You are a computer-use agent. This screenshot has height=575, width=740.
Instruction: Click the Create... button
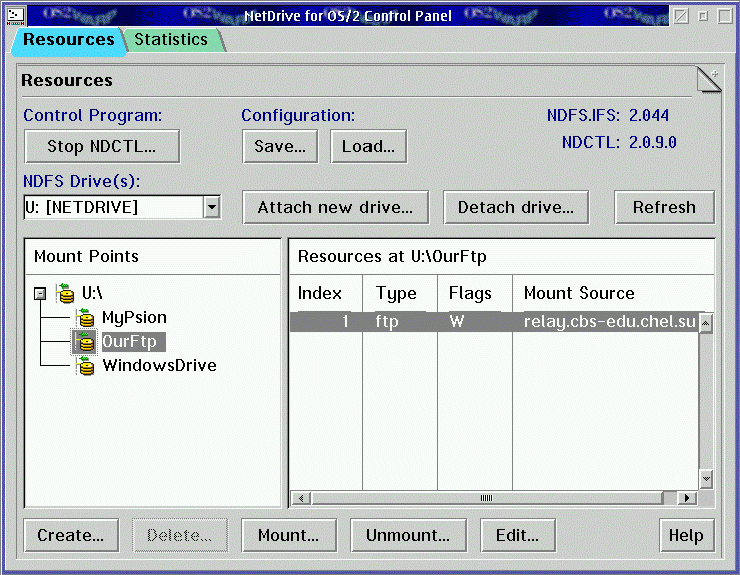click(71, 535)
